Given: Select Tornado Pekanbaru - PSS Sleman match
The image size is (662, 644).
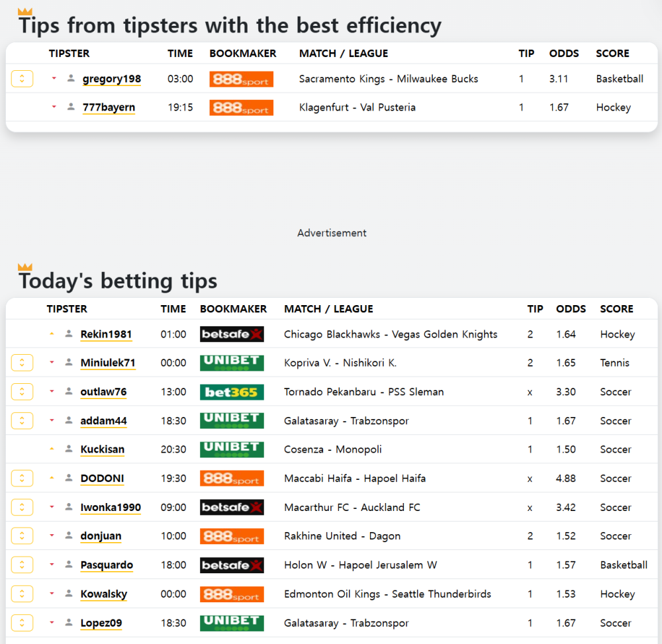Looking at the screenshot, I should pyautogui.click(x=364, y=392).
